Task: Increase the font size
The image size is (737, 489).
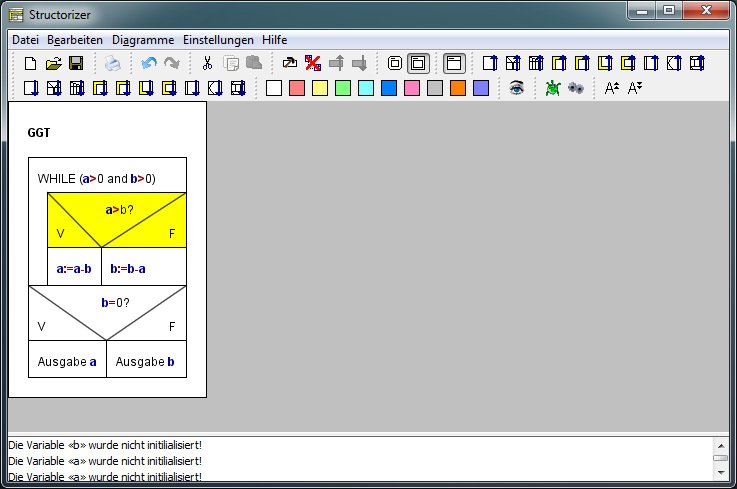Action: pos(612,88)
